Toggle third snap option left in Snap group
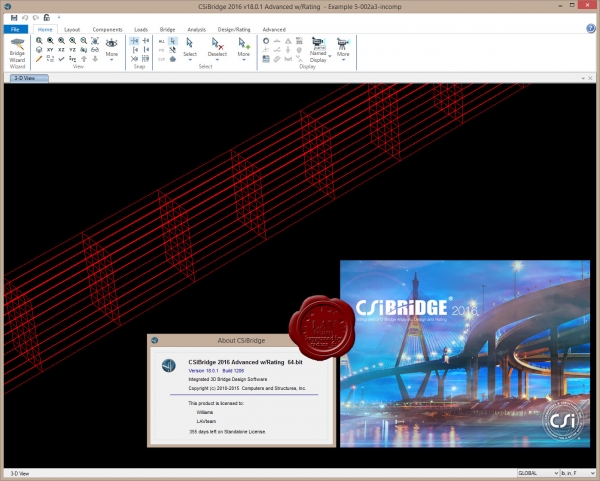This screenshot has height=481, width=600. [x=134, y=50]
